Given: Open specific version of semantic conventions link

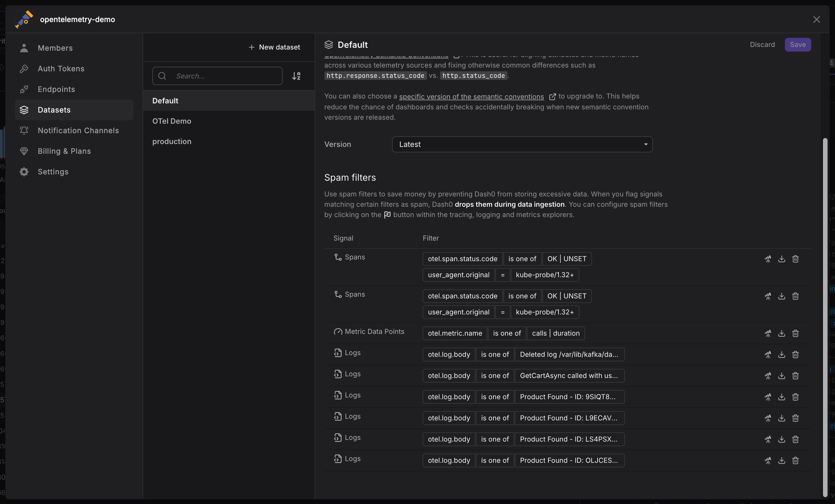Looking at the screenshot, I should [471, 97].
